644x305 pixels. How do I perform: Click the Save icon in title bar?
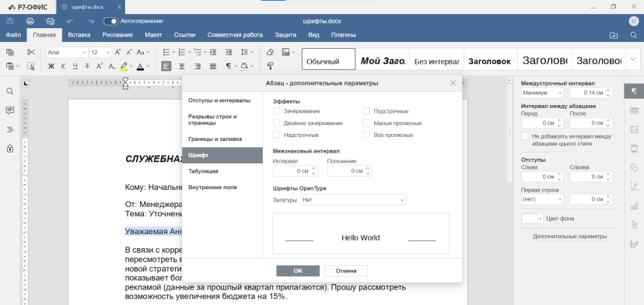pos(10,21)
